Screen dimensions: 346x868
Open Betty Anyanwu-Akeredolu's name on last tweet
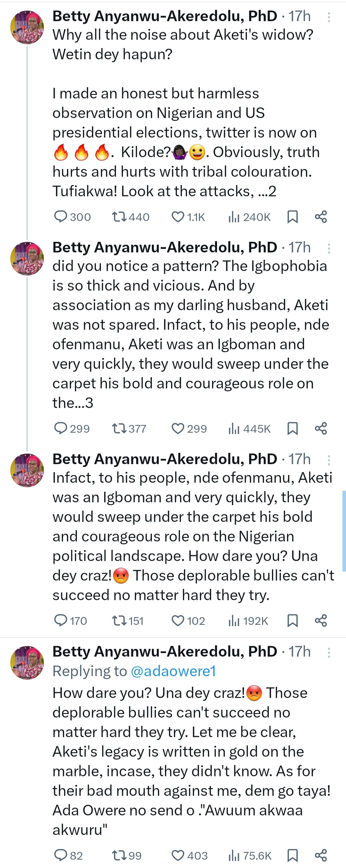click(165, 651)
